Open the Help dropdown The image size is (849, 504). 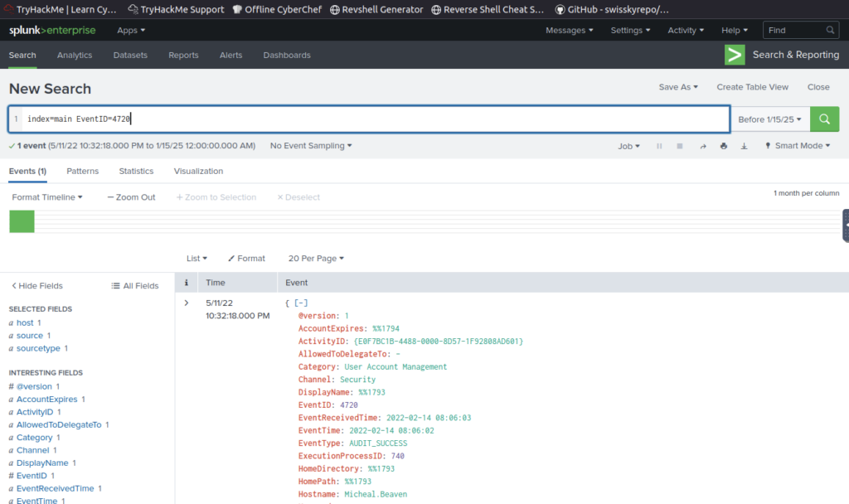coord(735,31)
